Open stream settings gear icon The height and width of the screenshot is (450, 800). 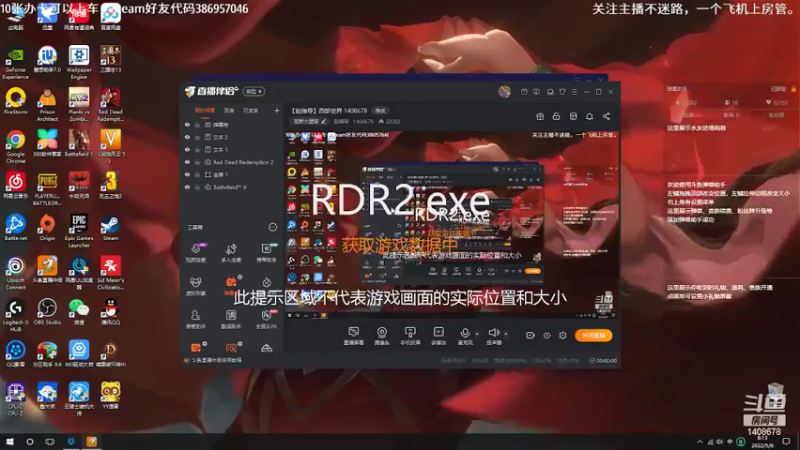[563, 335]
